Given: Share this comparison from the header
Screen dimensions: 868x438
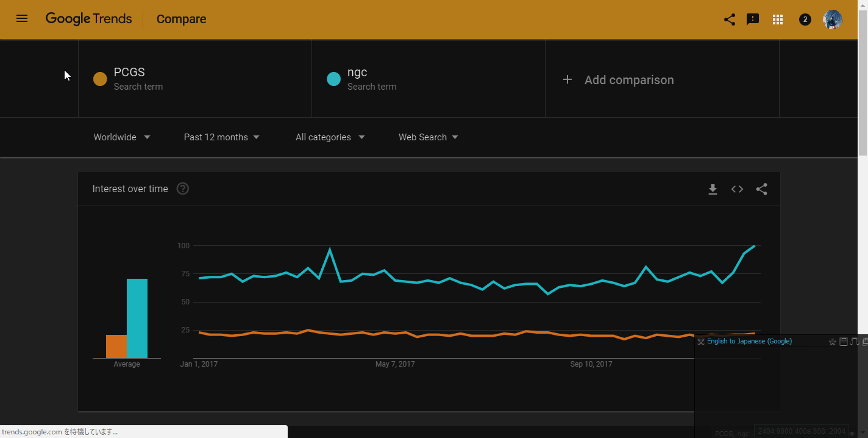Looking at the screenshot, I should click(x=729, y=20).
